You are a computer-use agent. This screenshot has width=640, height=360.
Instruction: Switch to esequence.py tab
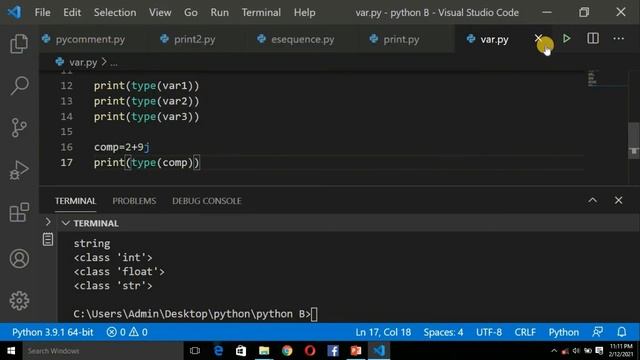point(302,40)
